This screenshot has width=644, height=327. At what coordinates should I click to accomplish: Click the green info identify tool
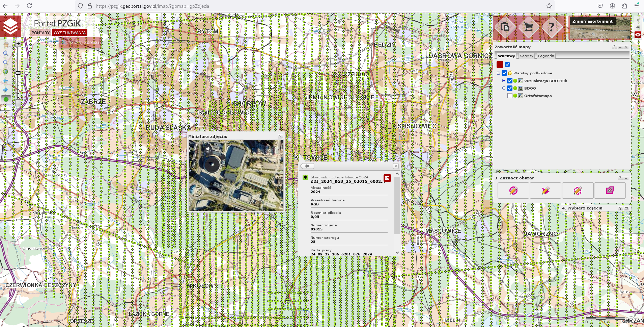tap(6, 99)
